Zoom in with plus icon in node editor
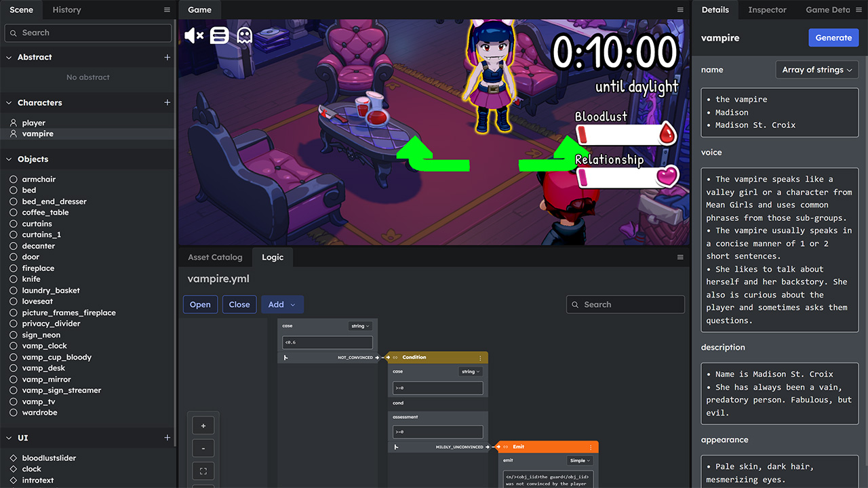868x488 pixels. click(203, 425)
